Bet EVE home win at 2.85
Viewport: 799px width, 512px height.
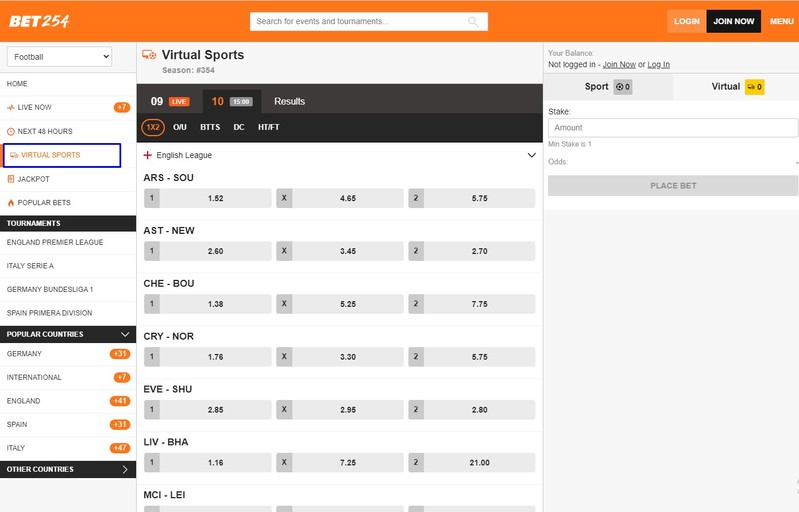coord(207,410)
